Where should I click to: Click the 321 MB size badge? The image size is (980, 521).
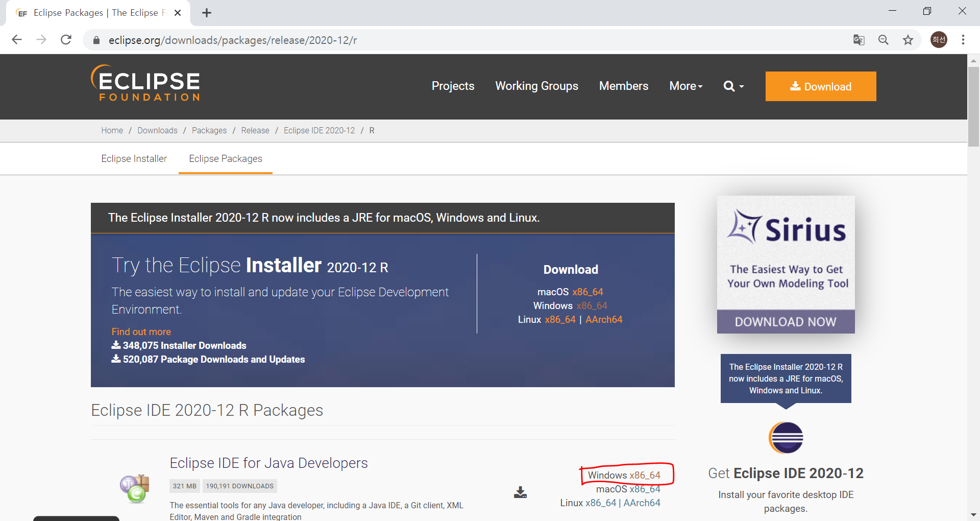pyautogui.click(x=184, y=486)
